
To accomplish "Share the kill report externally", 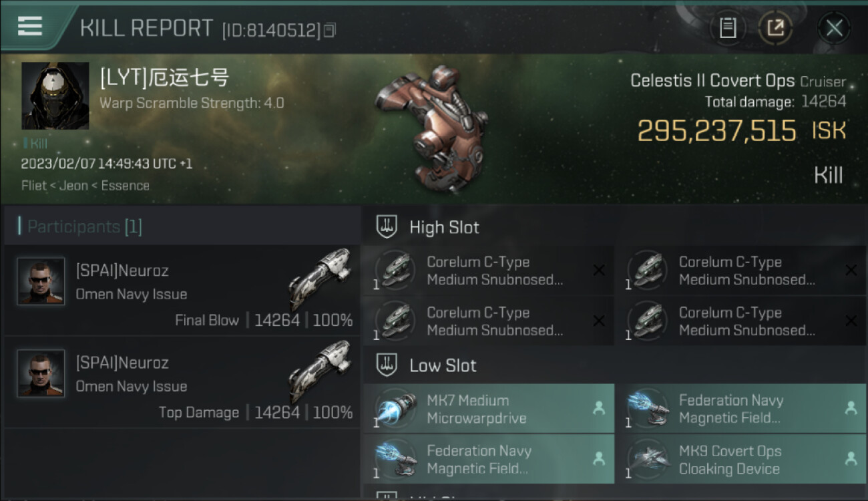I will tap(775, 28).
